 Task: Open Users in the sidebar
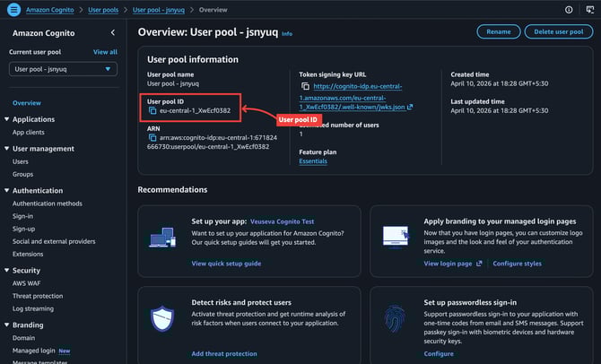(x=21, y=161)
